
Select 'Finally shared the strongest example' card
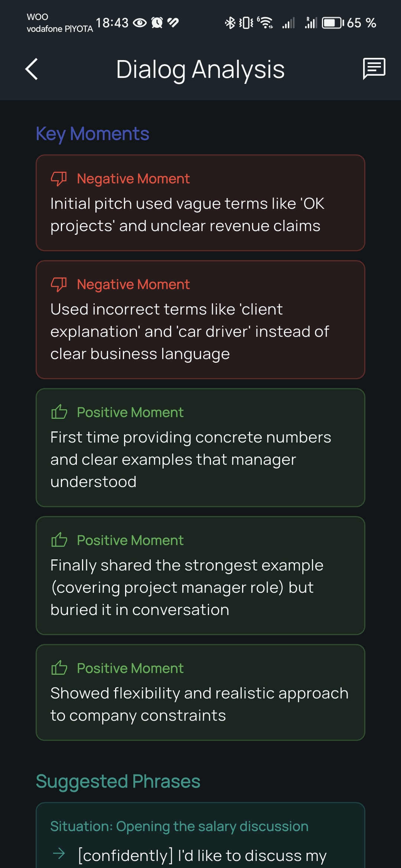(x=200, y=587)
